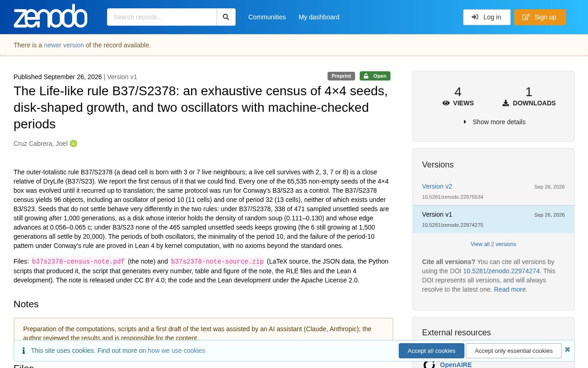Click the views eye icon

pyautogui.click(x=446, y=103)
